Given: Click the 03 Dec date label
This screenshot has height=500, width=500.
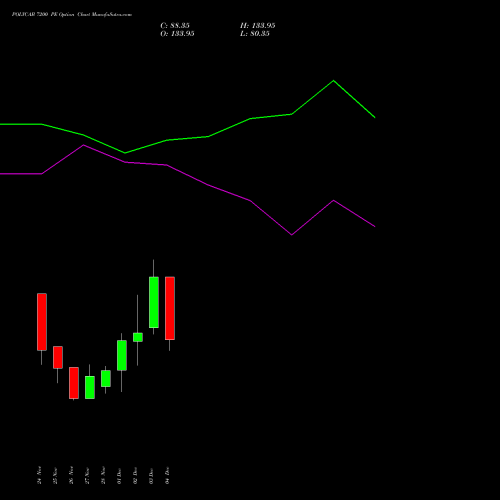Looking at the screenshot, I should tap(151, 475).
